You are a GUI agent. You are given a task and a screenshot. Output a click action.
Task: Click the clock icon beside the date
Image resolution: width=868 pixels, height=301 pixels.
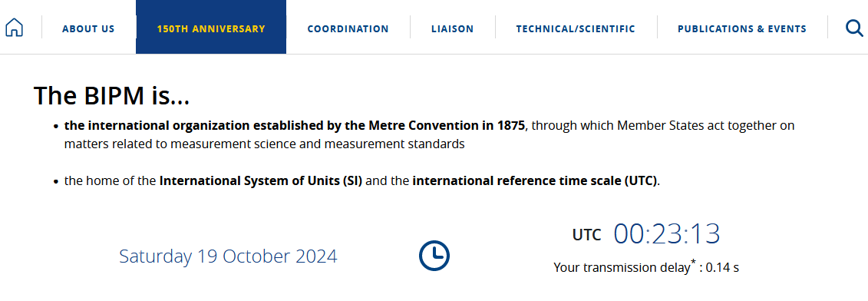pos(434,256)
